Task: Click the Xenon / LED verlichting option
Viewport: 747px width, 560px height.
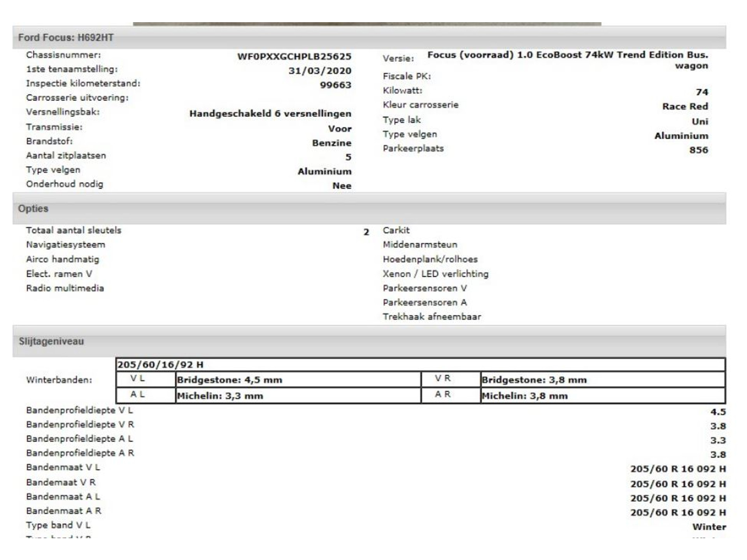Action: (x=435, y=274)
